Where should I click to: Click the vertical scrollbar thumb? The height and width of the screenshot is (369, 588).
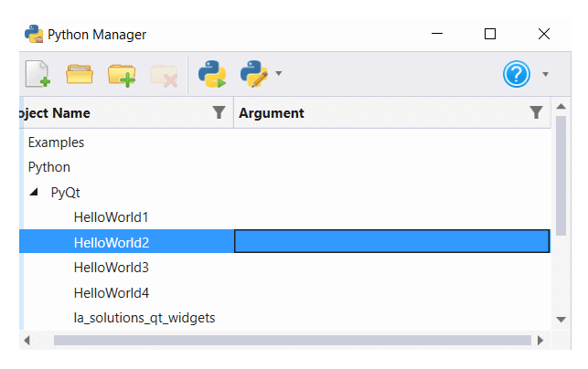coord(561,175)
